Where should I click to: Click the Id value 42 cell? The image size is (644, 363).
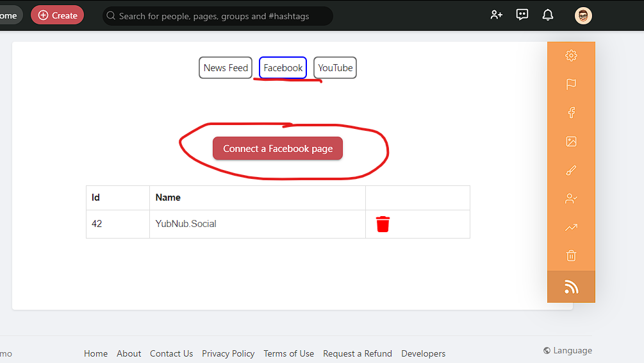[x=118, y=224]
